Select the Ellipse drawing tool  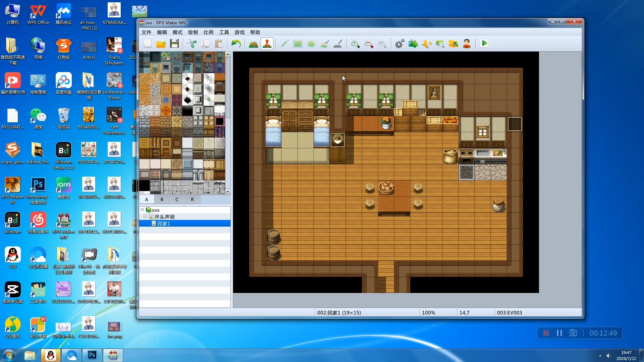pyautogui.click(x=311, y=44)
